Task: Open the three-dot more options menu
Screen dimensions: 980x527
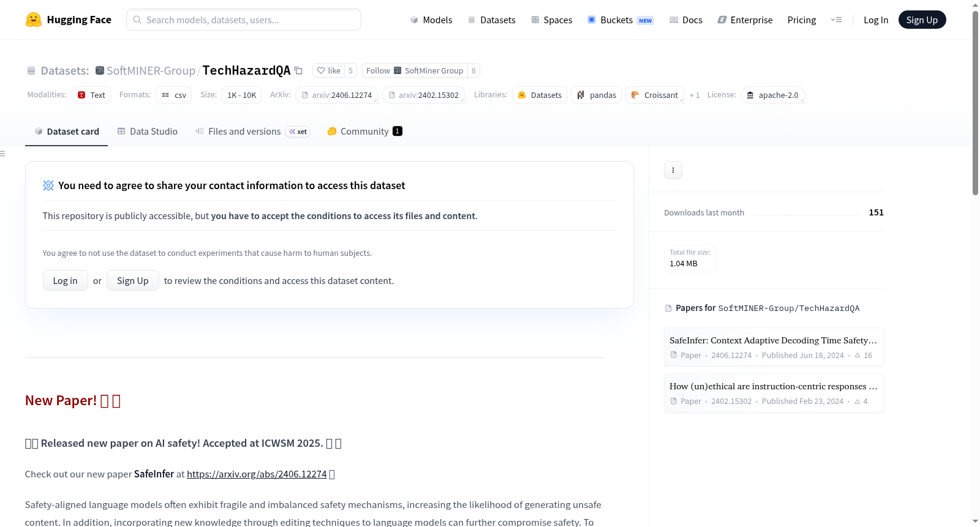Action: coord(673,170)
